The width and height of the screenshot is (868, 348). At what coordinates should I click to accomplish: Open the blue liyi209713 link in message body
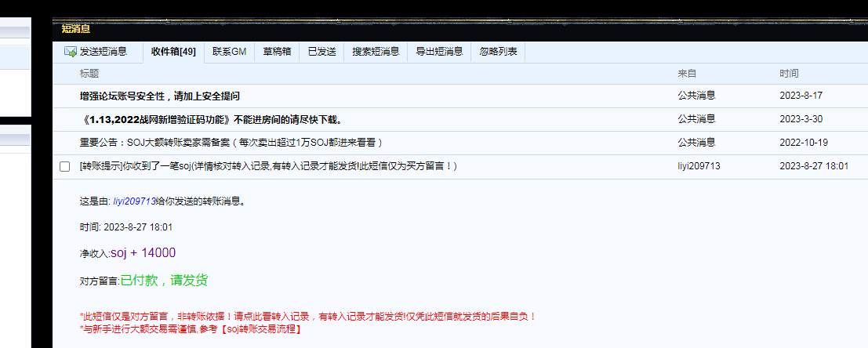coord(134,201)
